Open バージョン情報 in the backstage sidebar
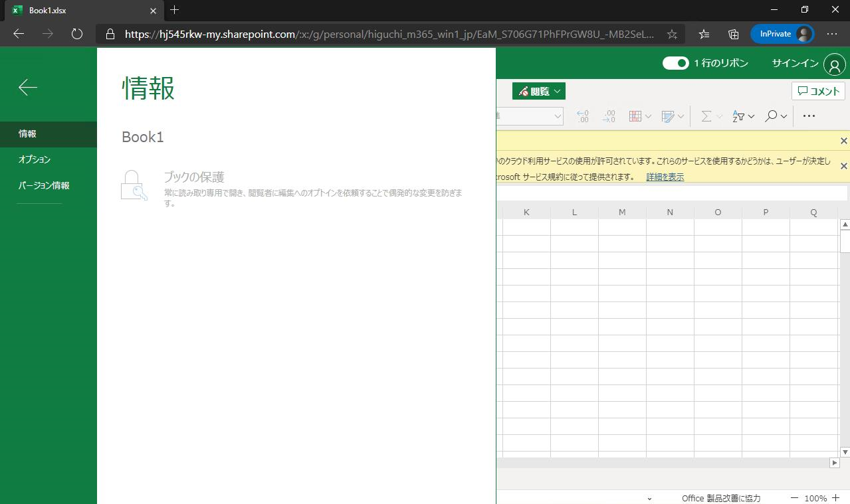The height and width of the screenshot is (504, 850). pyautogui.click(x=49, y=185)
